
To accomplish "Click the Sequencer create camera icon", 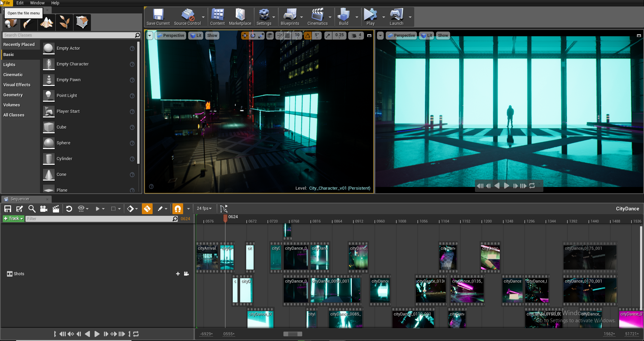I will pos(44,209).
